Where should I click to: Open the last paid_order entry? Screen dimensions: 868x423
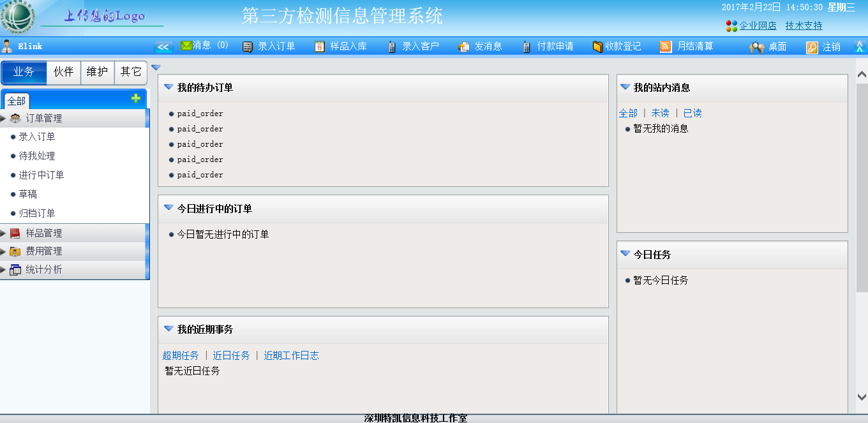200,175
